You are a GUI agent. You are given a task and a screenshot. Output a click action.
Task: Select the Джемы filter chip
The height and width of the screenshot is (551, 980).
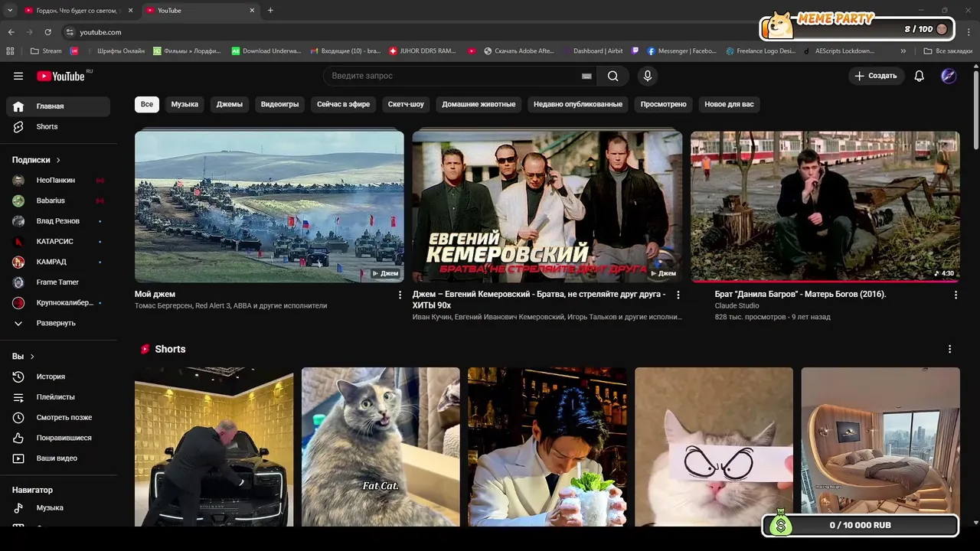230,104
